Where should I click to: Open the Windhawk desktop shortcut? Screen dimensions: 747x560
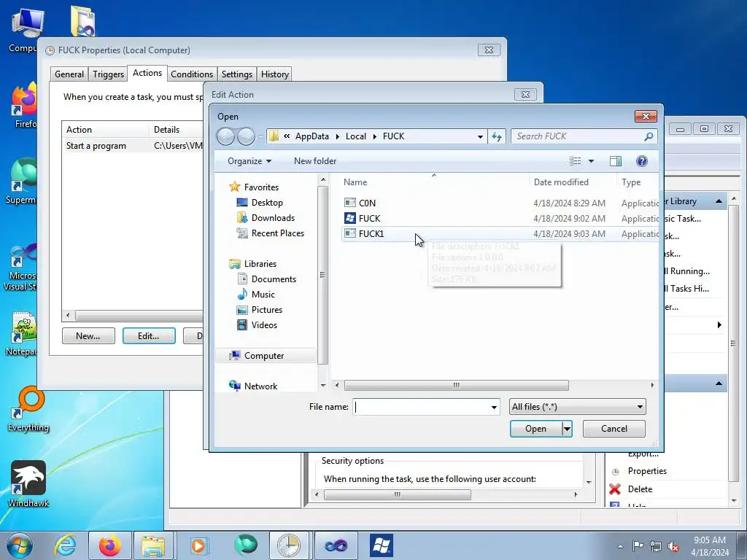[x=28, y=483]
